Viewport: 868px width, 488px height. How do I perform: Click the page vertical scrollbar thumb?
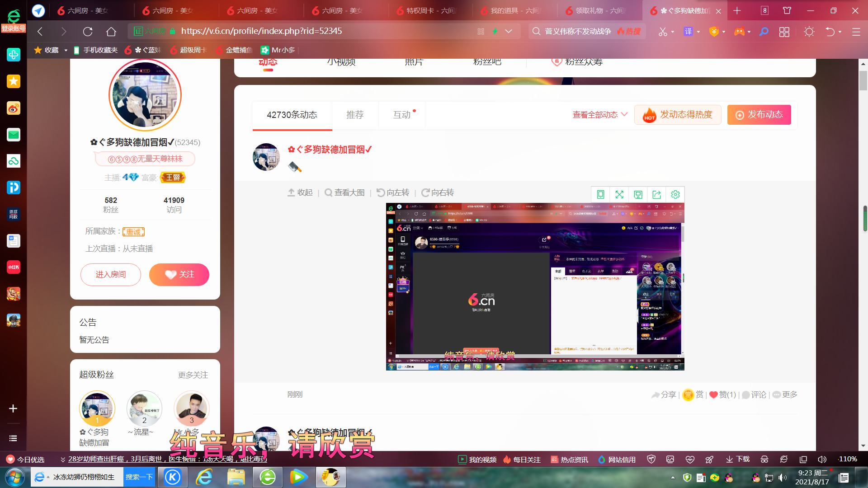tap(863, 80)
